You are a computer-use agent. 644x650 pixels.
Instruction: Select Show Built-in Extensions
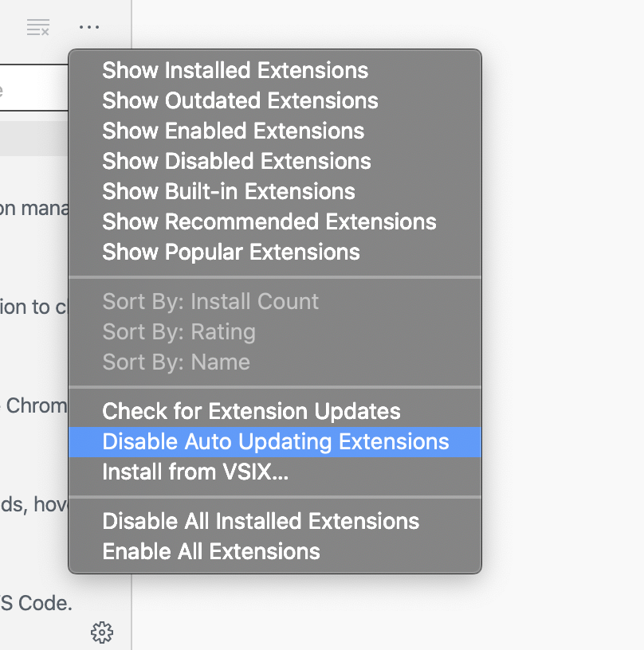point(228,191)
